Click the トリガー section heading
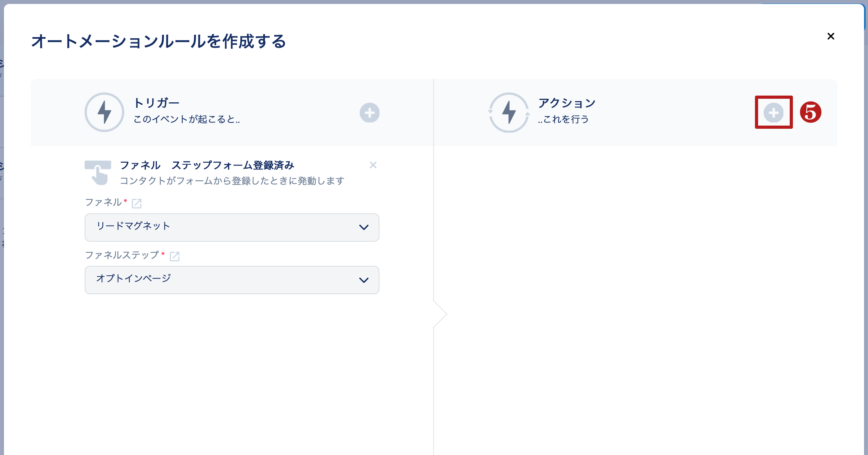Screen dimensions: 868x455 point(157,103)
